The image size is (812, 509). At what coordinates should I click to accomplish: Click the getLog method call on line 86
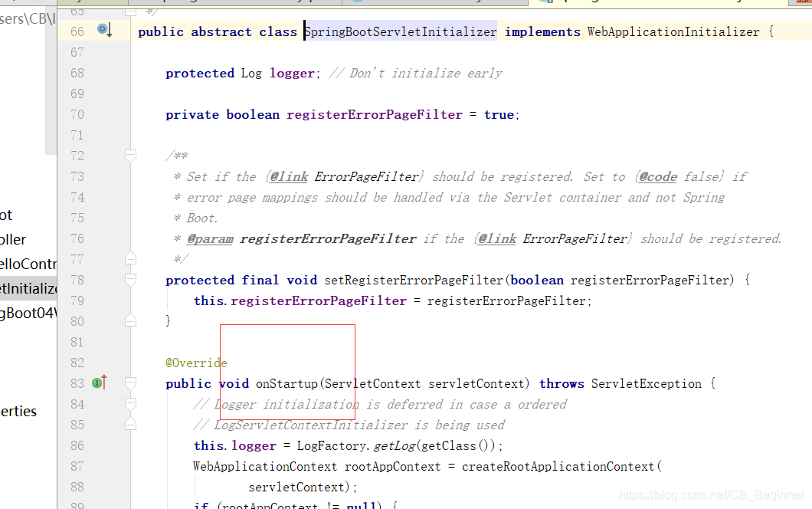395,446
